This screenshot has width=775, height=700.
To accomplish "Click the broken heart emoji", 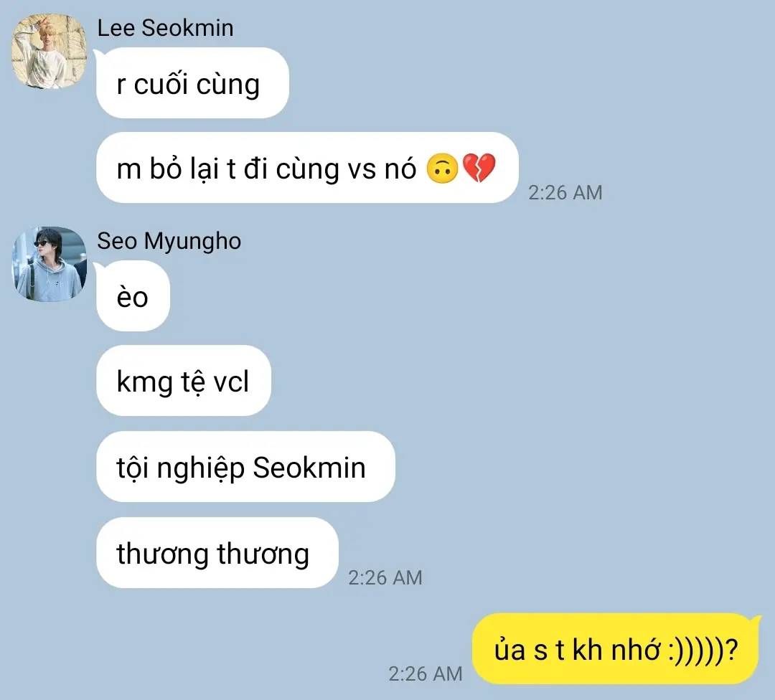I will point(479,168).
